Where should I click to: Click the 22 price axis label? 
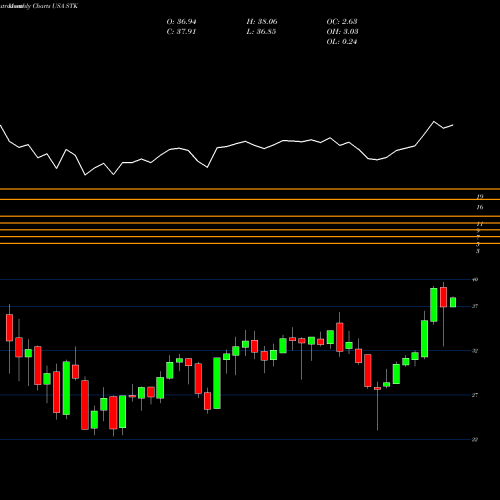click(475, 440)
